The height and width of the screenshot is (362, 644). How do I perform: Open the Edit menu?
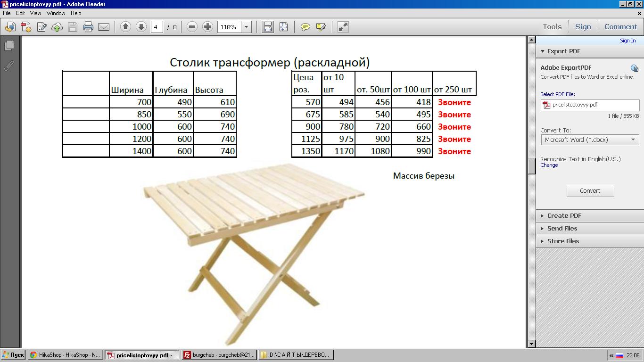point(20,13)
